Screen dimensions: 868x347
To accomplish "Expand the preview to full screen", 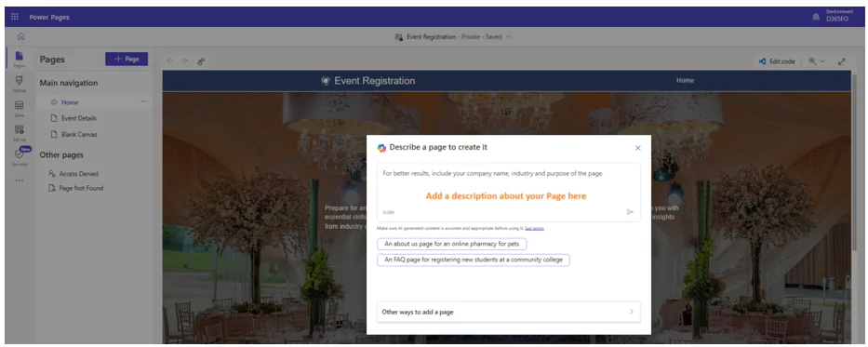I will pyautogui.click(x=841, y=61).
